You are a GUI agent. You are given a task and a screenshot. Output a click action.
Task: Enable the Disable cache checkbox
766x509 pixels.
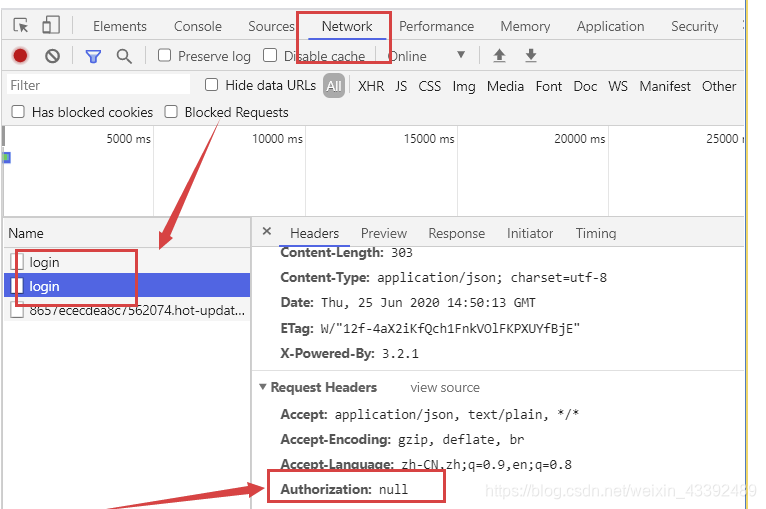pos(270,56)
